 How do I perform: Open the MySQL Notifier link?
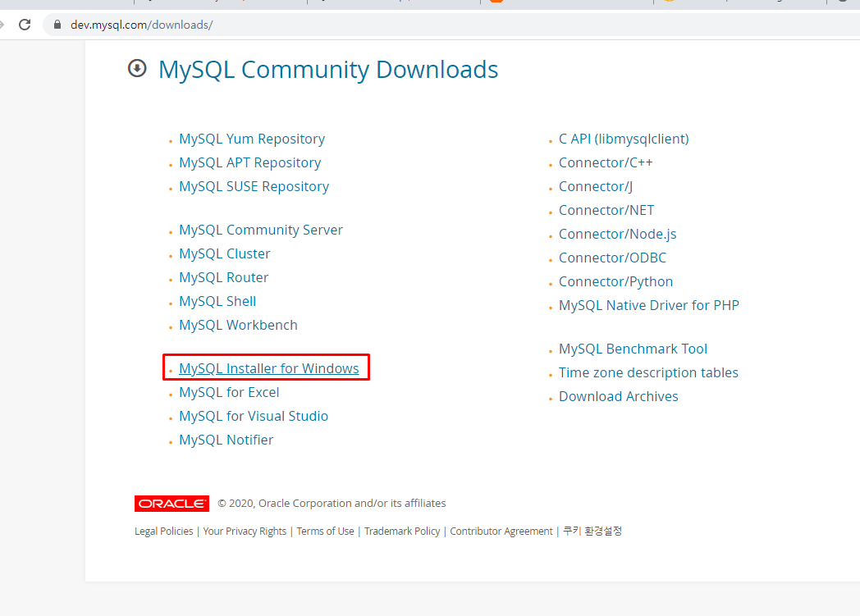click(226, 440)
